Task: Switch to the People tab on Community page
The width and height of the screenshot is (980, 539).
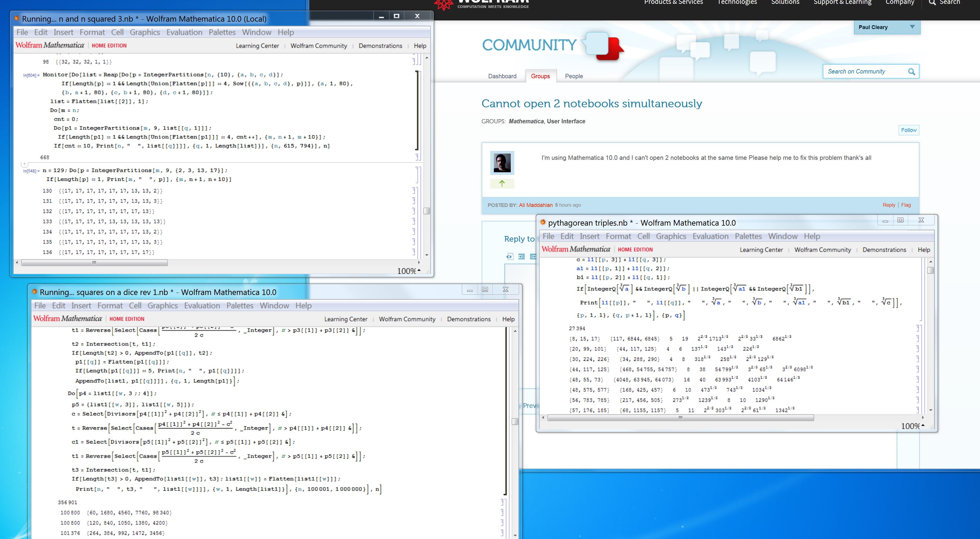Action: (x=574, y=76)
